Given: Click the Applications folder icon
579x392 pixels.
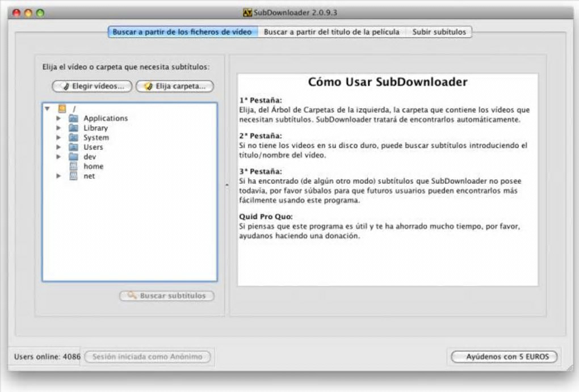Looking at the screenshot, I should coord(73,118).
